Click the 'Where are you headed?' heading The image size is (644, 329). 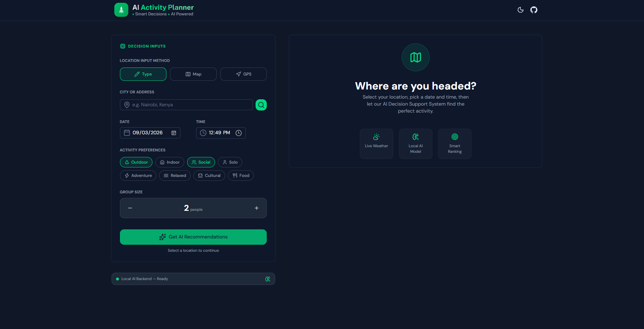pyautogui.click(x=416, y=86)
